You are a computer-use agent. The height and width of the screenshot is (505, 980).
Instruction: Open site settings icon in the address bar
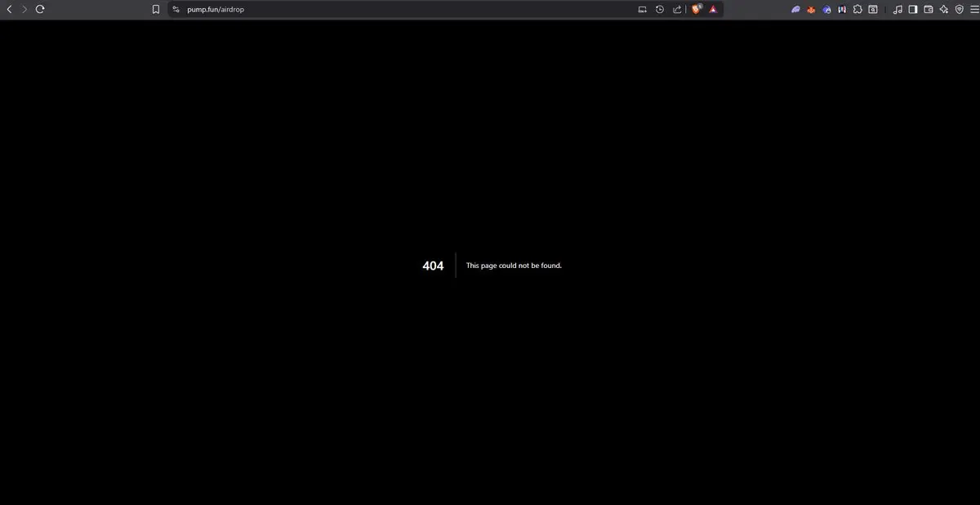click(176, 9)
